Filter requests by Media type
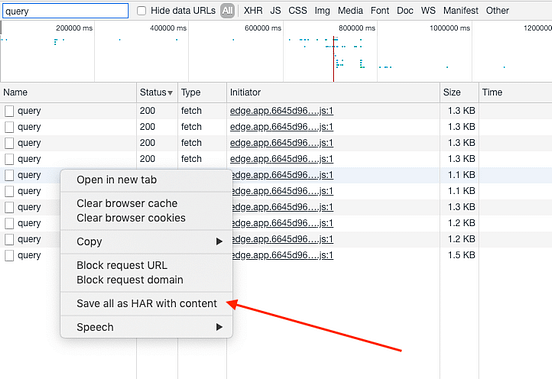This screenshot has width=552, height=379. (350, 11)
